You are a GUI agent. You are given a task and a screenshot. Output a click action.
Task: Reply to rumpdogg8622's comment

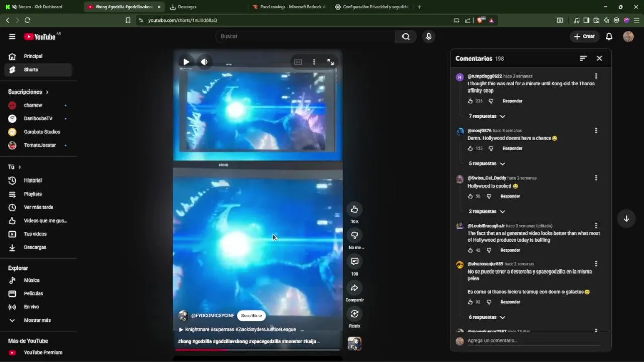coord(512,101)
